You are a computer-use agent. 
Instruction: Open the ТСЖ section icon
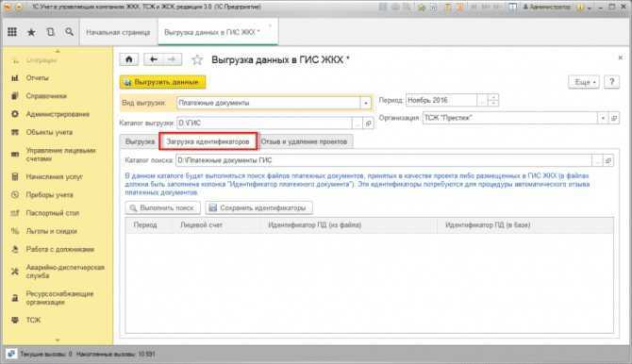tap(15, 320)
